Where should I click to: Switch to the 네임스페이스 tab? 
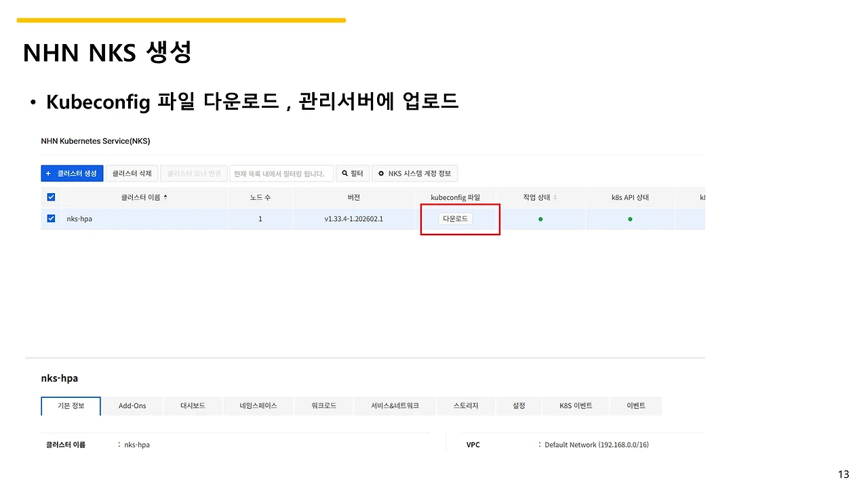point(258,406)
